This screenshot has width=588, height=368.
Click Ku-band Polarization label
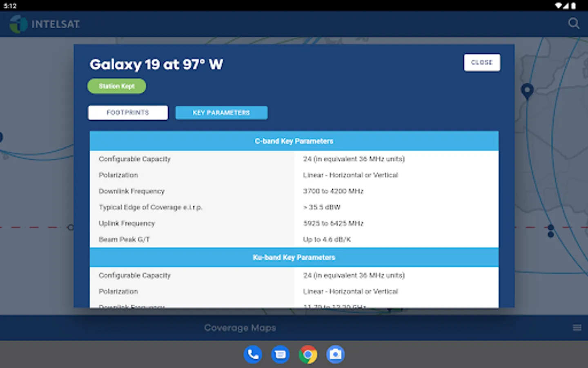tap(118, 292)
